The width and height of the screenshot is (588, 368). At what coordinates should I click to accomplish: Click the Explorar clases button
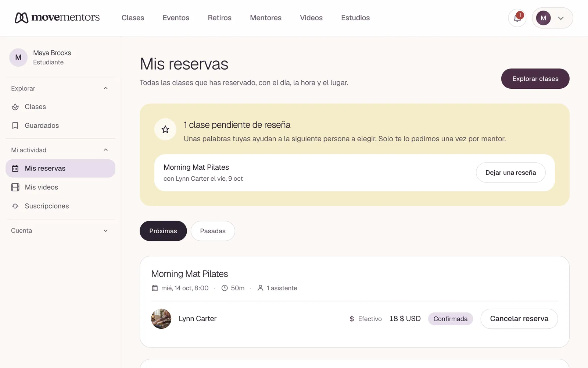[x=535, y=79]
